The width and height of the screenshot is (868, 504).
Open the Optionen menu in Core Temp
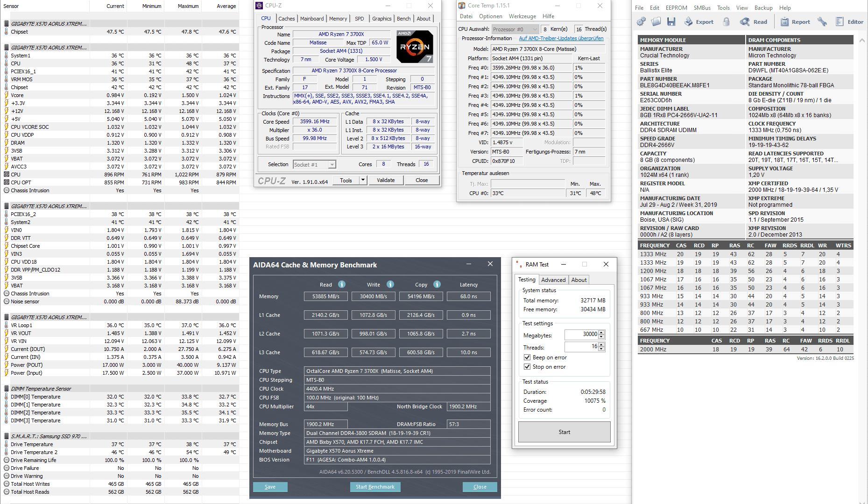pos(491,16)
